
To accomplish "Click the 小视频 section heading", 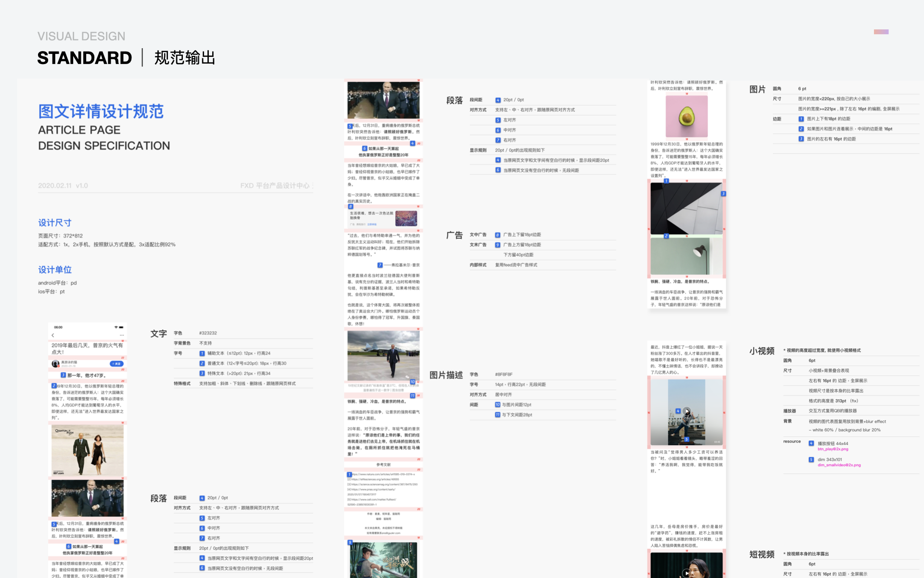I will click(762, 351).
